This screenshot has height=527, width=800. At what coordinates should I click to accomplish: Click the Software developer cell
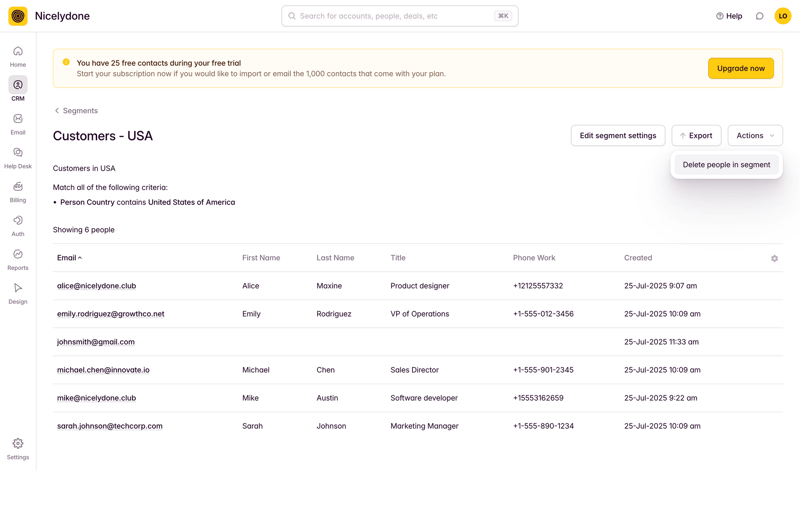(424, 398)
